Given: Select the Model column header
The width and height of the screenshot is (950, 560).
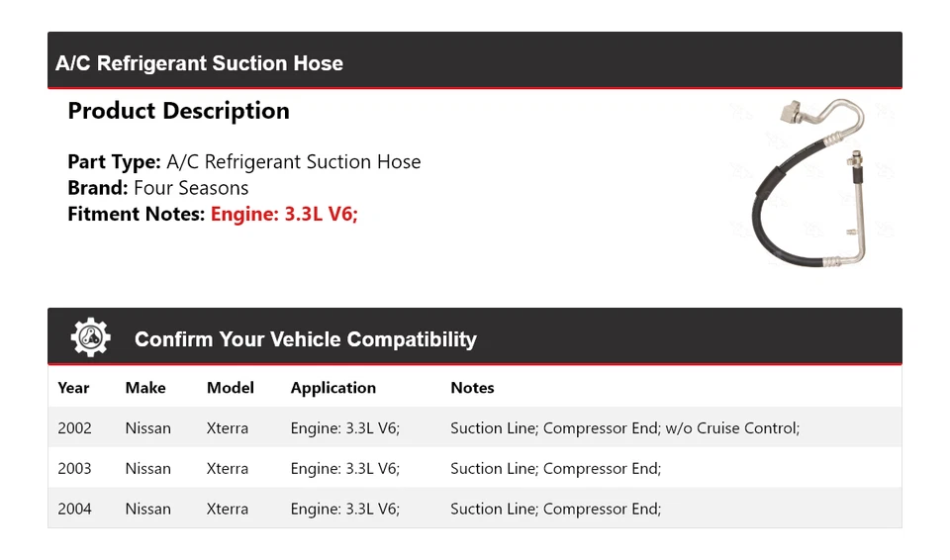Looking at the screenshot, I should coord(230,388).
